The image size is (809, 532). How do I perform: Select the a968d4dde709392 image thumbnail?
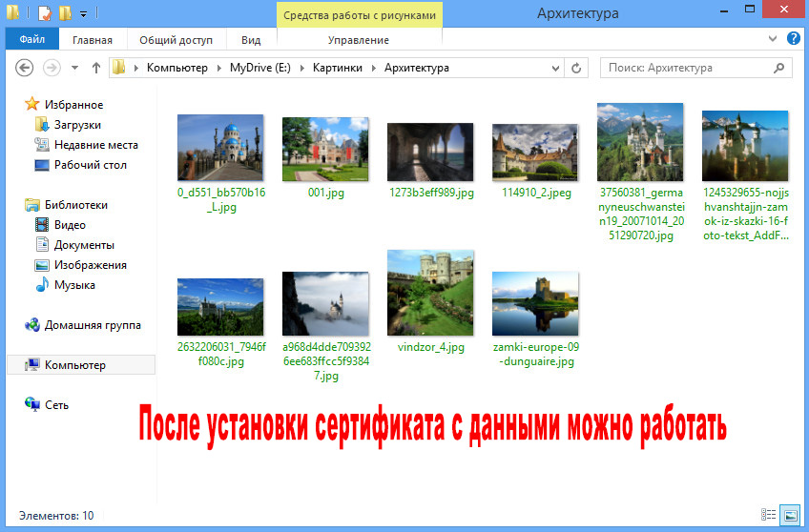tap(325, 303)
